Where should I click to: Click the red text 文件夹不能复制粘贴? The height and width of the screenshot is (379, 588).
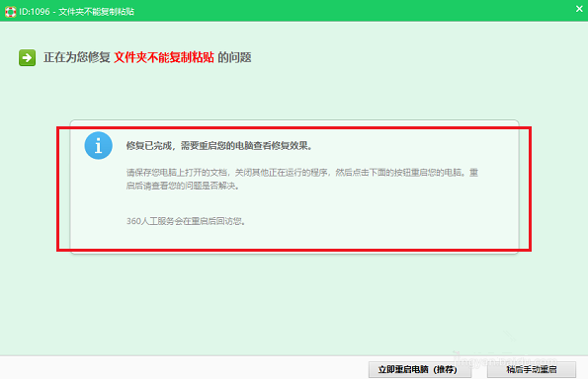[164, 57]
